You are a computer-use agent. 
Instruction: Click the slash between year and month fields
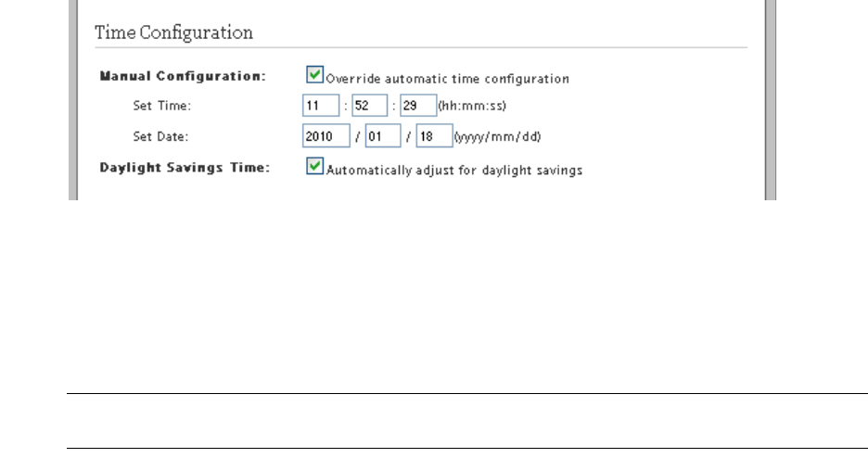(x=355, y=137)
